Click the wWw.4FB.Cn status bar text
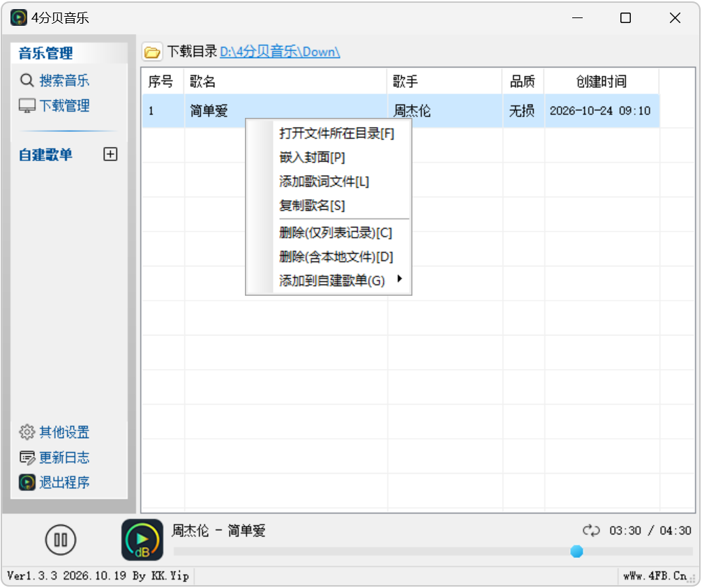This screenshot has height=588, width=702. click(x=655, y=575)
